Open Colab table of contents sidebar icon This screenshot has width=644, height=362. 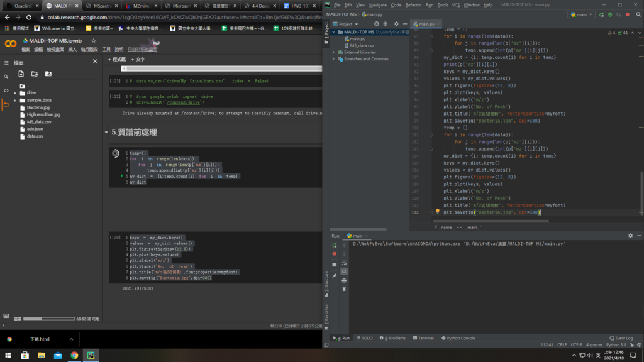coord(6,63)
